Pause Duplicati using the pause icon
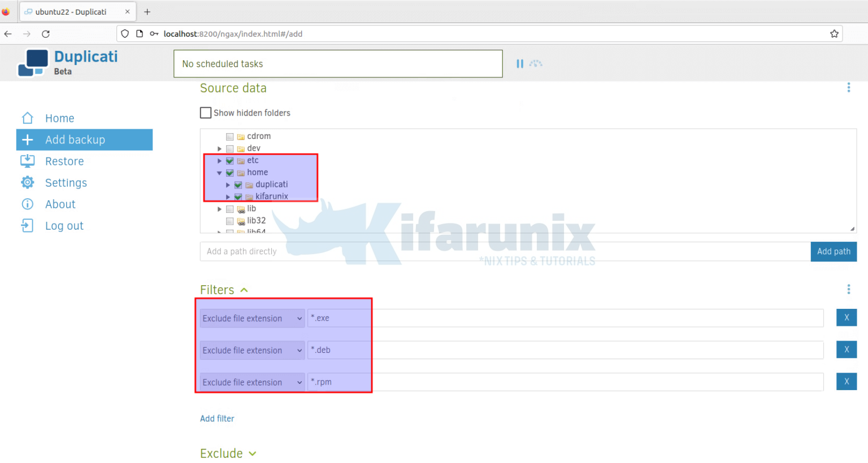This screenshot has height=463, width=868. coord(520,63)
